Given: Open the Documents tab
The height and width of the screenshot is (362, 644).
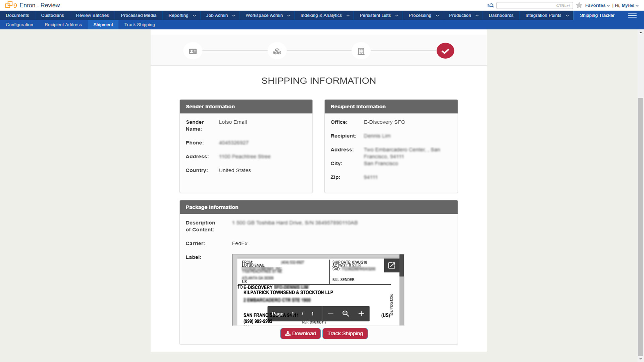Looking at the screenshot, I should 17,15.
